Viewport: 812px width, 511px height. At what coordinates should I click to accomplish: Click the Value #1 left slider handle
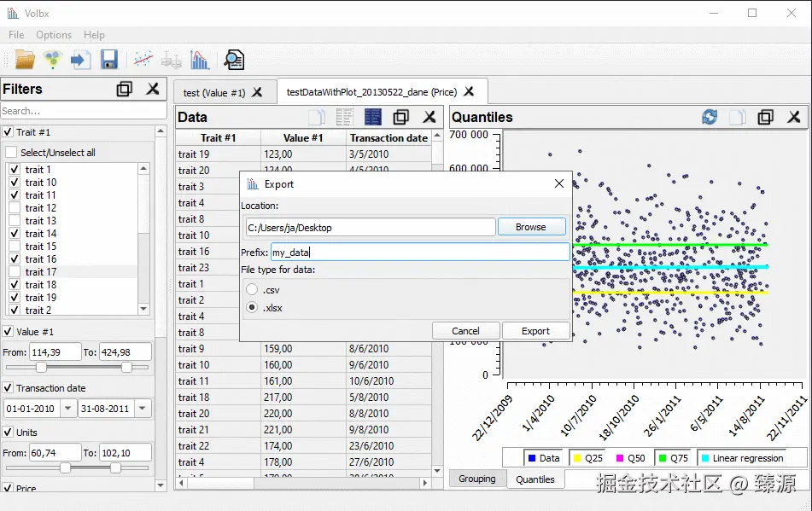(x=40, y=368)
